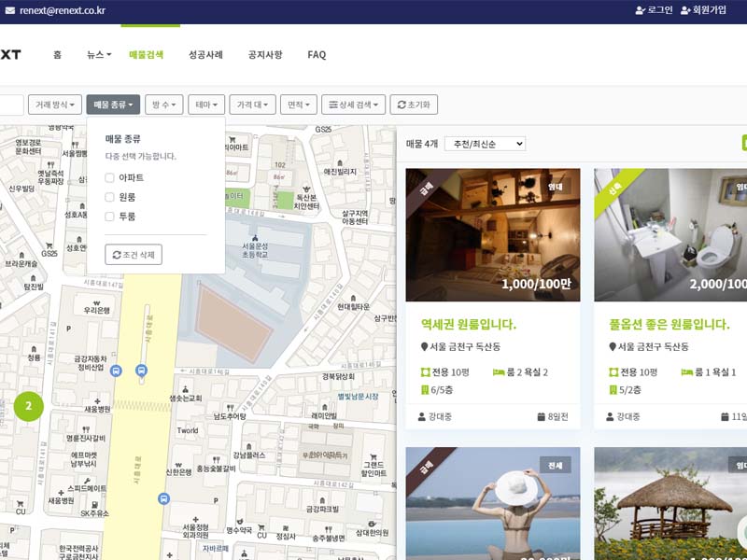Click the building floor icon beside 6/5층
This screenshot has height=560, width=747.
(x=425, y=390)
